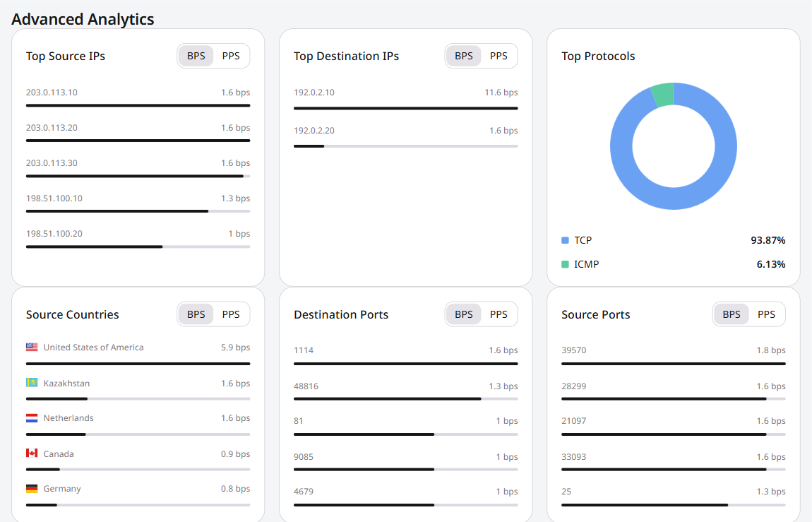Click destination port 48816

point(306,386)
